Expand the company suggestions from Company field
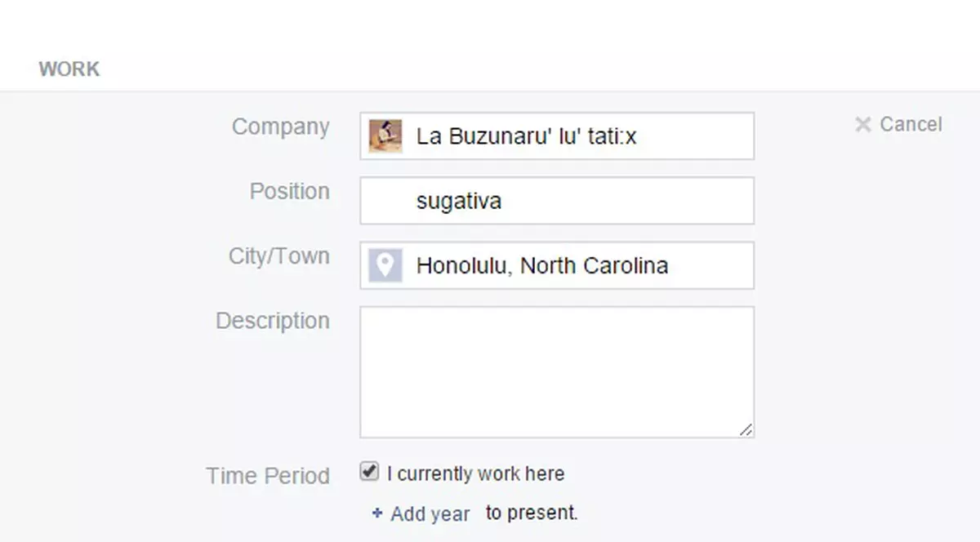Viewport: 980px width, 542px height. click(572, 135)
